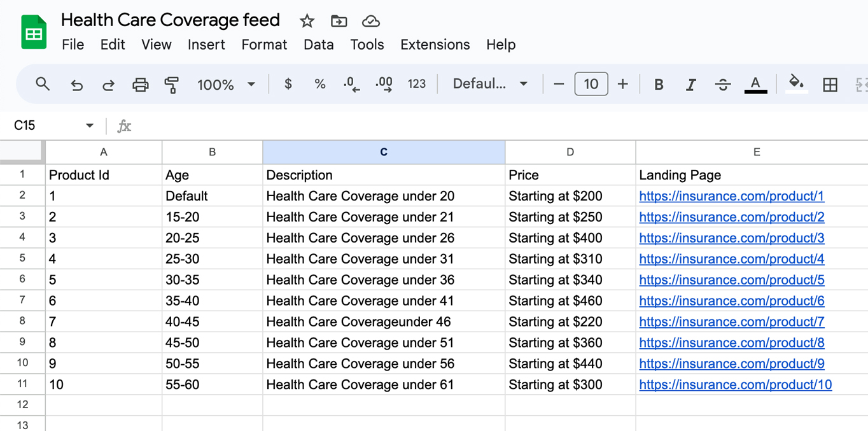The height and width of the screenshot is (431, 868).
Task: Toggle bold formatting
Action: coord(659,85)
